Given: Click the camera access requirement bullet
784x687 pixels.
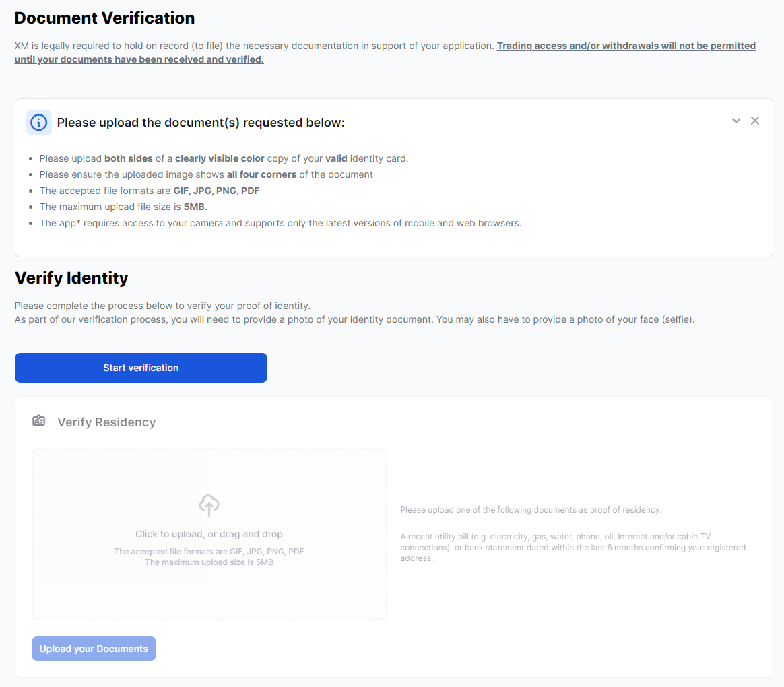Looking at the screenshot, I should [280, 223].
